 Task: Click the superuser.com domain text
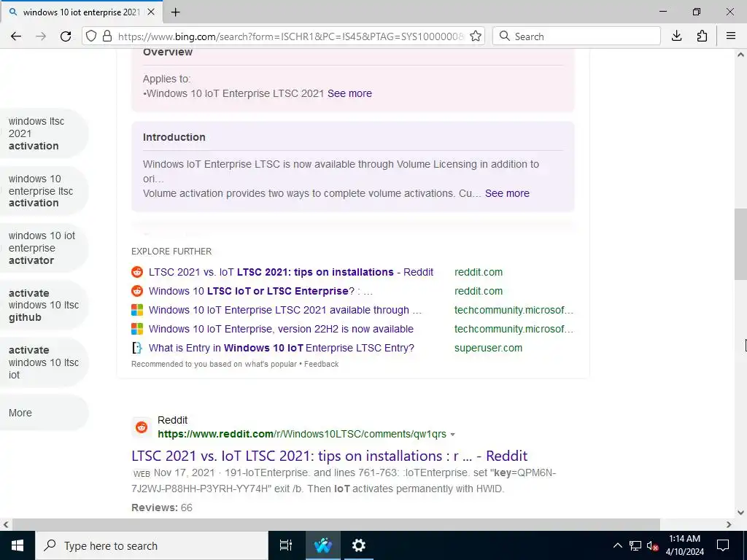click(x=488, y=348)
